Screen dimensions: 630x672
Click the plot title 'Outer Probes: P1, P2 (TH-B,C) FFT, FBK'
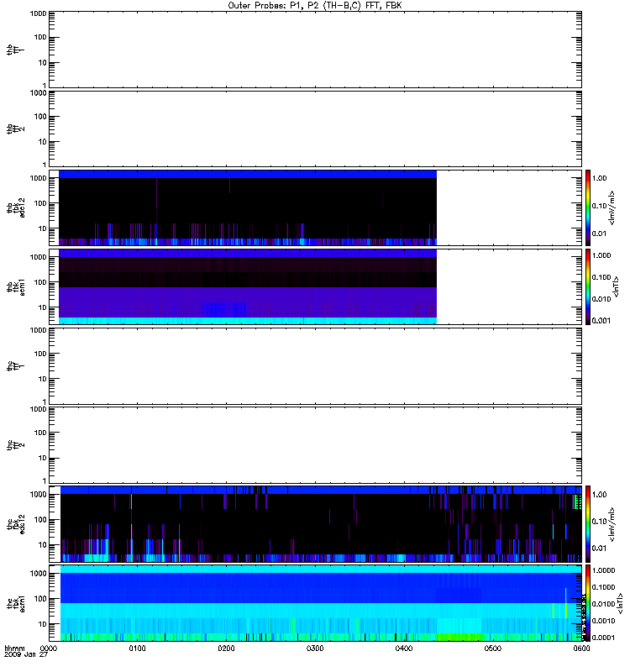(314, 6)
